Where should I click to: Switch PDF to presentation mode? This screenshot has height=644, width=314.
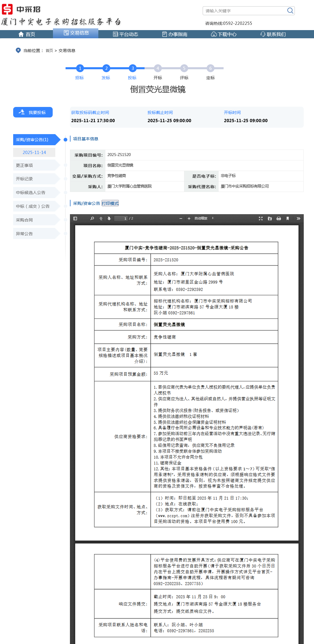(261, 219)
